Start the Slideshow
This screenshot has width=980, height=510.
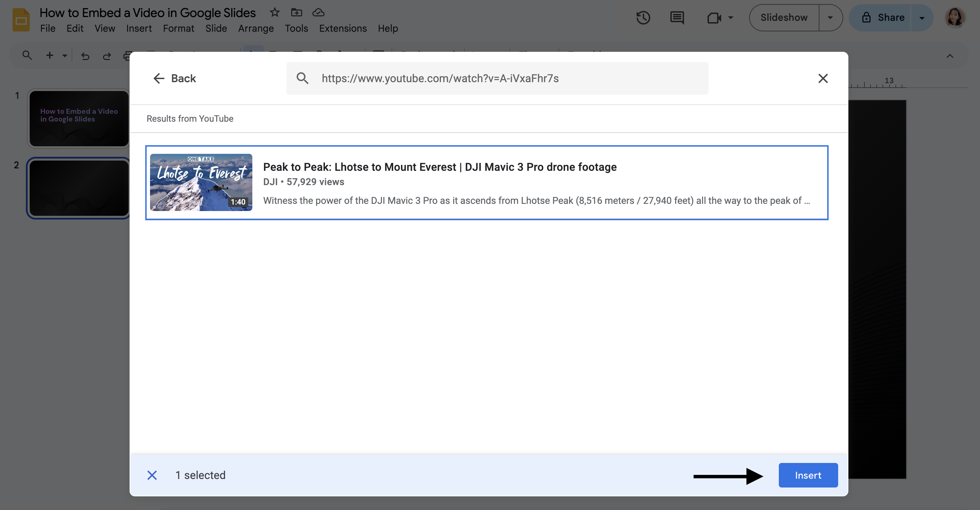point(784,17)
